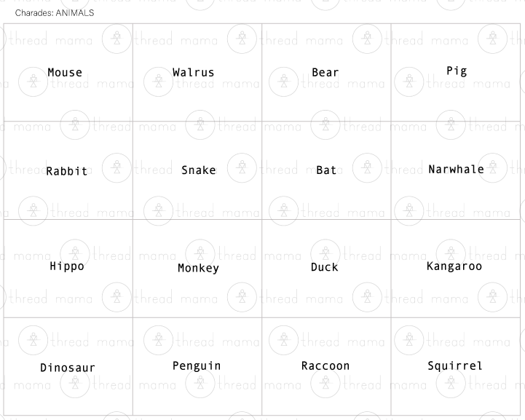Choose the Snake charades card
The height and width of the screenshot is (420, 525).
pyautogui.click(x=199, y=170)
